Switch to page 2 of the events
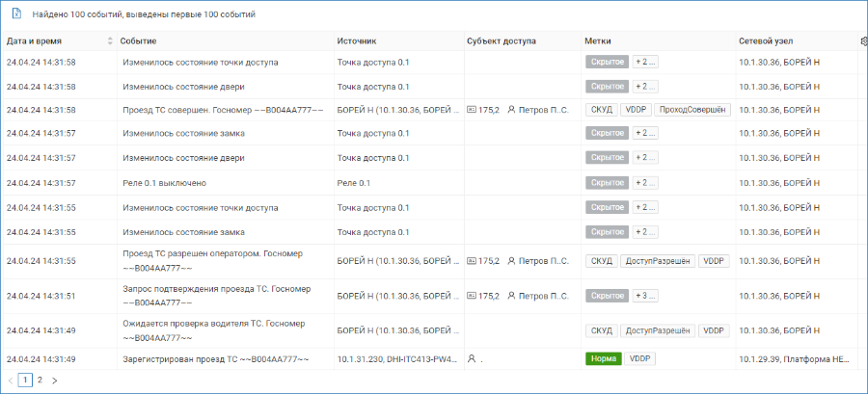The height and width of the screenshot is (394, 868). (x=40, y=381)
